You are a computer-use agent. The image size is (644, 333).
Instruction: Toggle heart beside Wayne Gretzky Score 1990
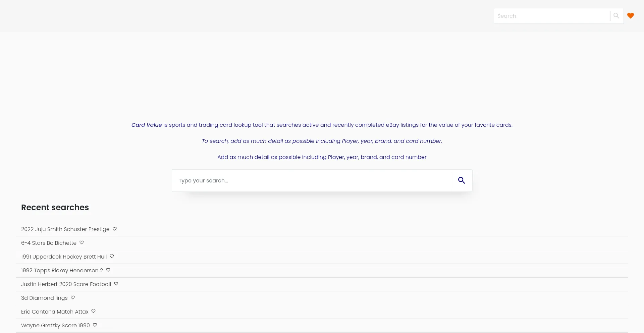(x=95, y=325)
